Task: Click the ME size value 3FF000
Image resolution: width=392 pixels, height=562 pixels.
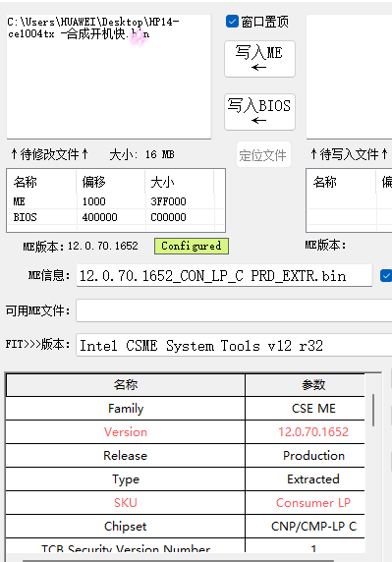Action: coord(168,201)
